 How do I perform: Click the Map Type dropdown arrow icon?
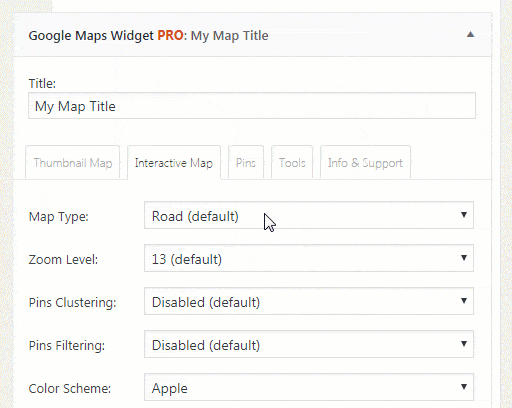tap(464, 215)
